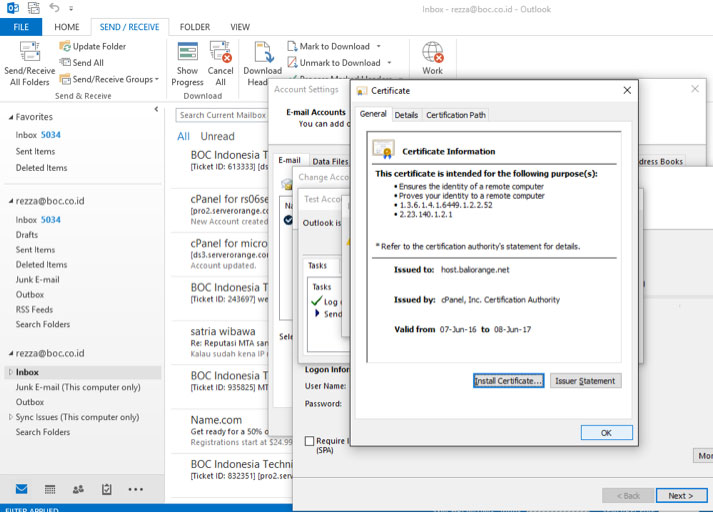
Task: Click the Download Headers icon
Action: click(263, 51)
